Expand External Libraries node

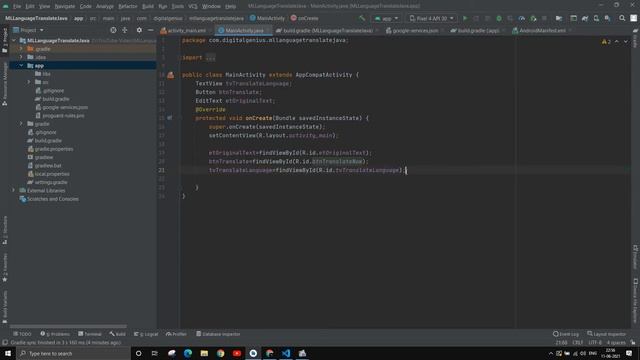(x=13, y=191)
